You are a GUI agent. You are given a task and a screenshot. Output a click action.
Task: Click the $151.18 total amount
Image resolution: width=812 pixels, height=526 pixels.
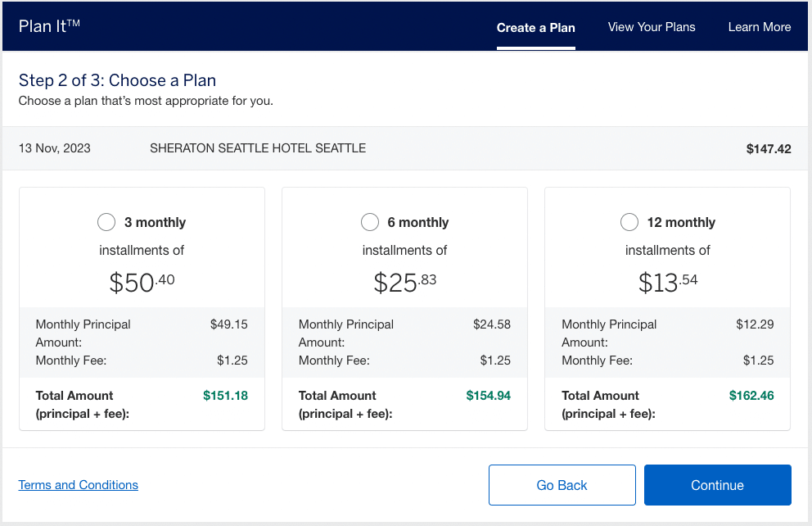pyautogui.click(x=225, y=396)
